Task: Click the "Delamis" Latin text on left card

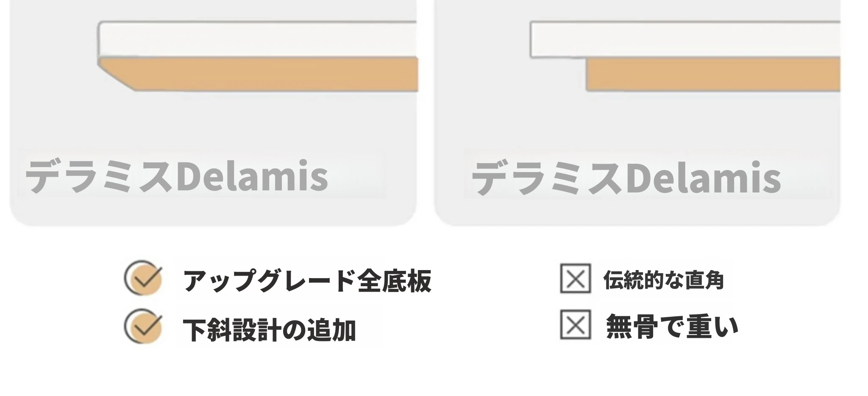Action: [252, 176]
